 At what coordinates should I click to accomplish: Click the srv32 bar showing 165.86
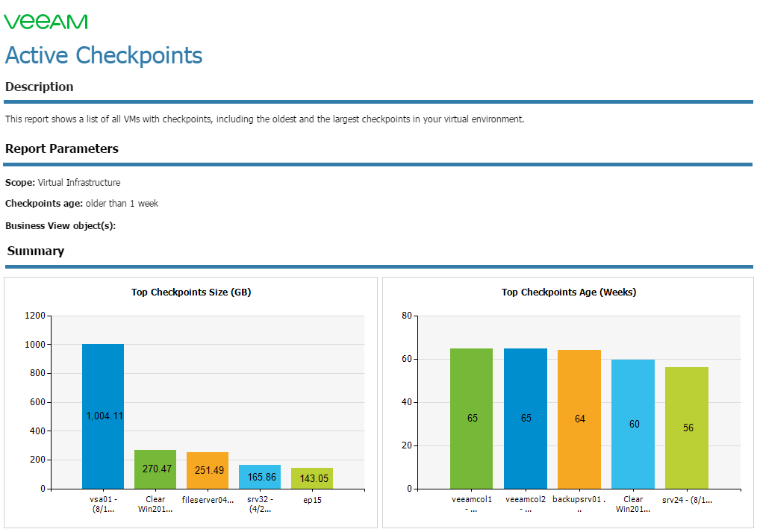pyautogui.click(x=260, y=477)
